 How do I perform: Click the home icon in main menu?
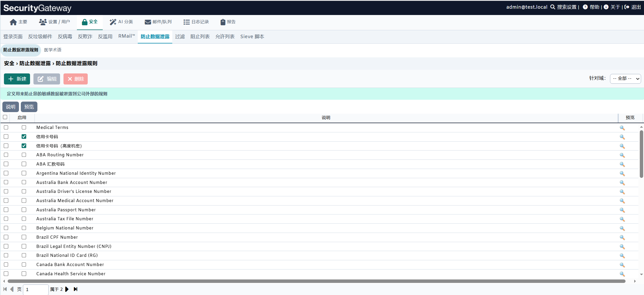13,22
